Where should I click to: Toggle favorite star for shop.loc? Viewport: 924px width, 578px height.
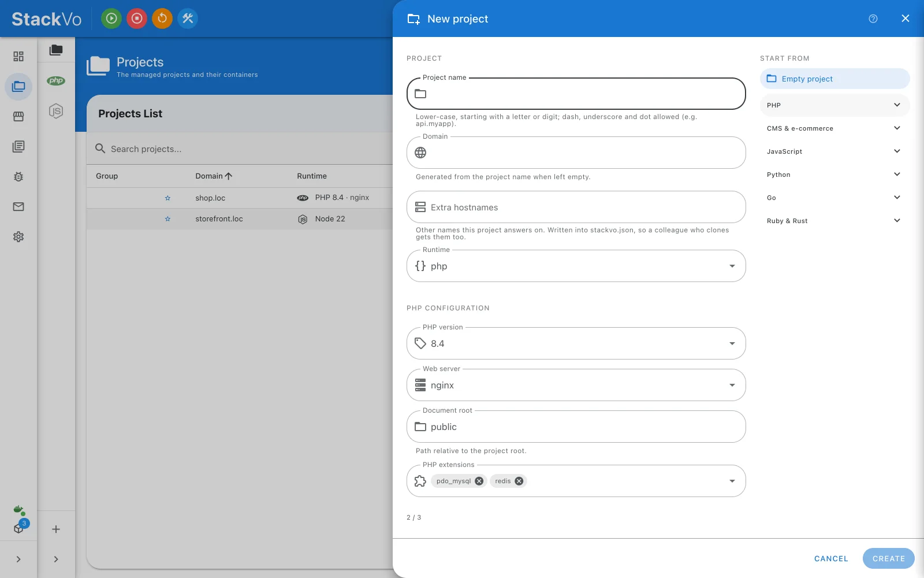pyautogui.click(x=167, y=198)
